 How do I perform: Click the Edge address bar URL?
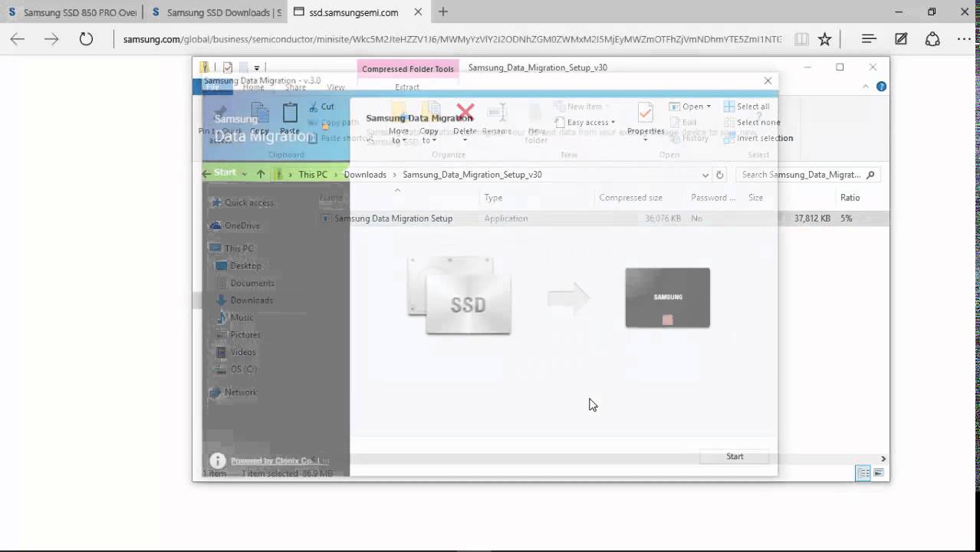point(452,39)
